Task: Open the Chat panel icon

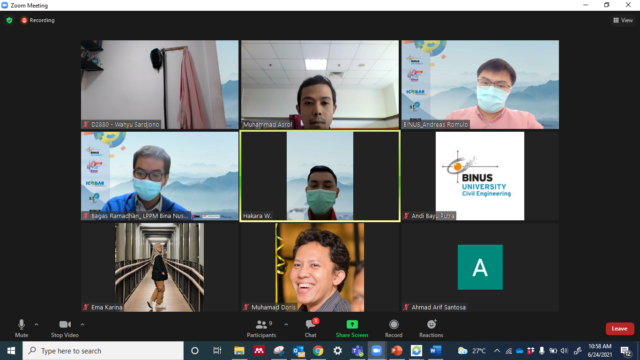Action: point(310,324)
